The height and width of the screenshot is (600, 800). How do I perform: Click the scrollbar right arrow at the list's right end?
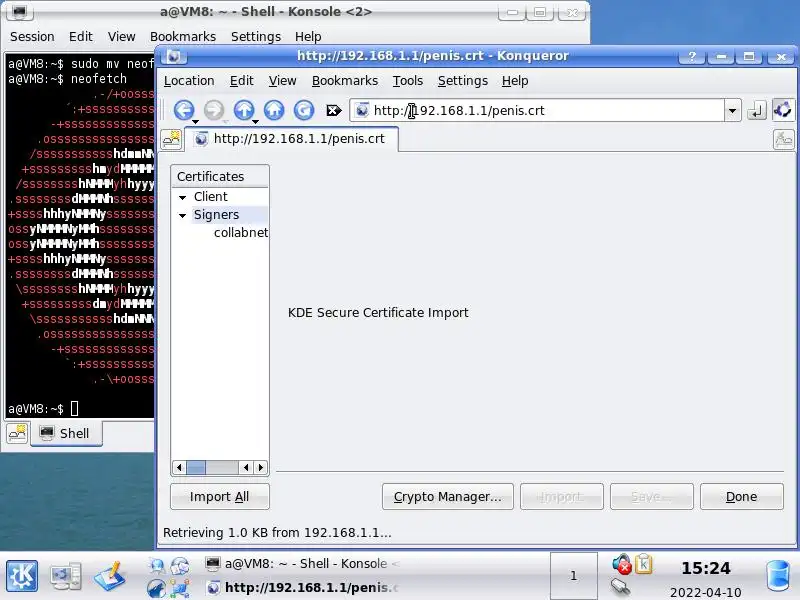pos(261,467)
